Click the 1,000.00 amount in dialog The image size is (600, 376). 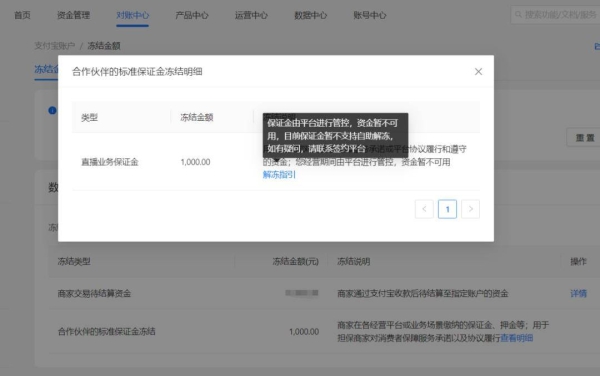tap(195, 162)
